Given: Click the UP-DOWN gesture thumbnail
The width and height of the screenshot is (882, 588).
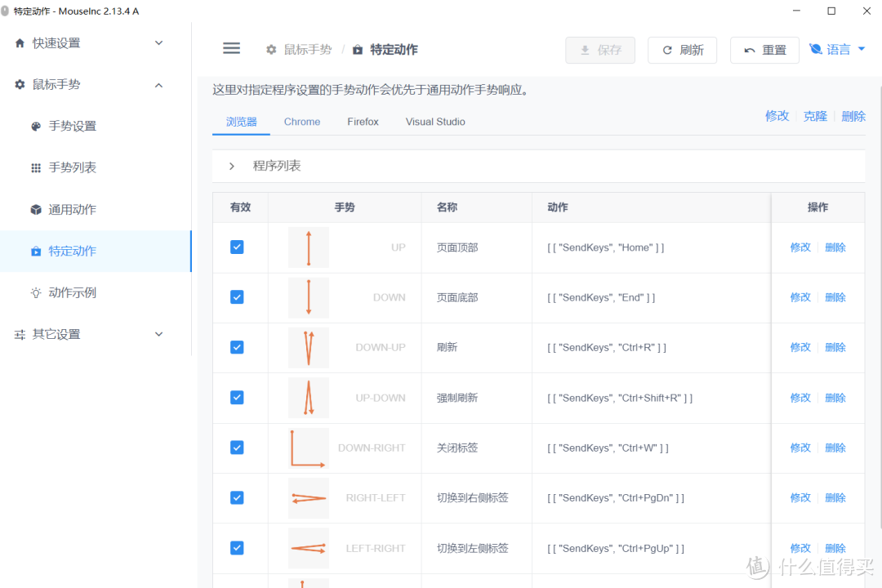Looking at the screenshot, I should coord(308,398).
